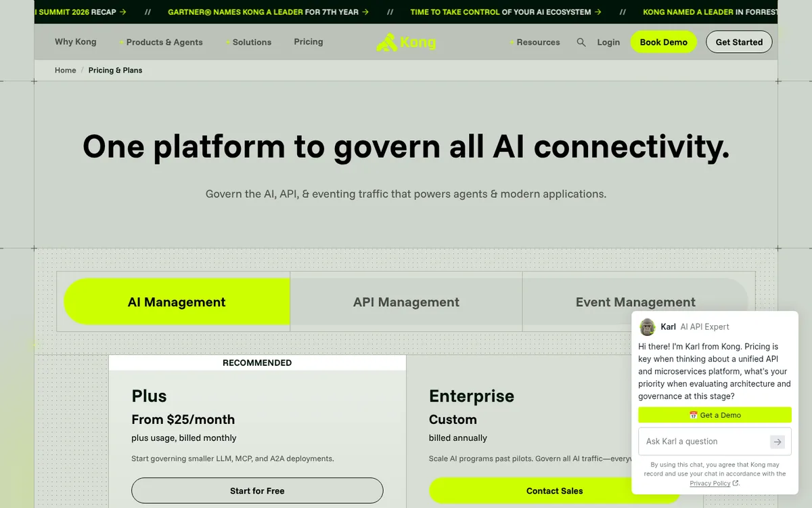Go to Pricing in the navigation bar
The width and height of the screenshot is (812, 508).
pyautogui.click(x=309, y=42)
